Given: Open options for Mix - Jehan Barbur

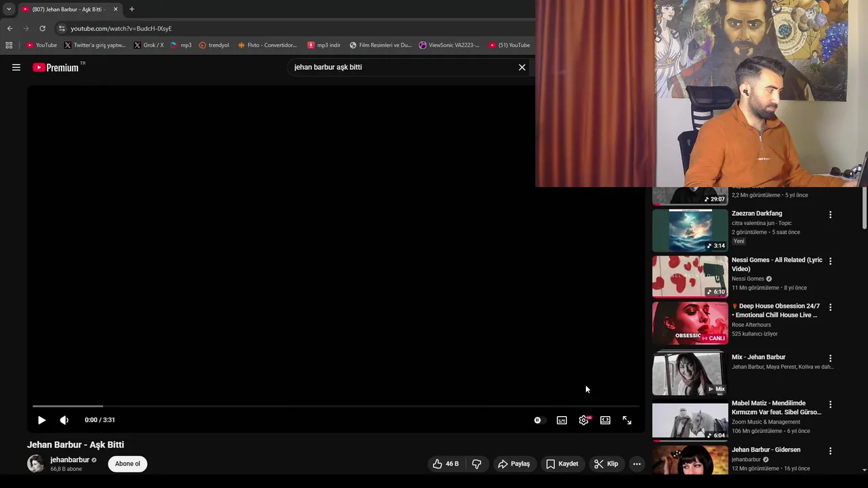Looking at the screenshot, I should (x=830, y=358).
